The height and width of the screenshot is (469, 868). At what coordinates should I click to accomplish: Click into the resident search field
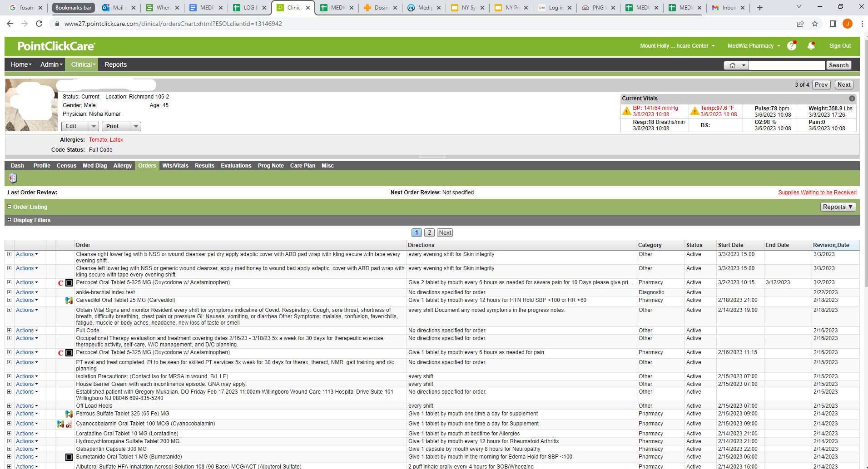(787, 65)
